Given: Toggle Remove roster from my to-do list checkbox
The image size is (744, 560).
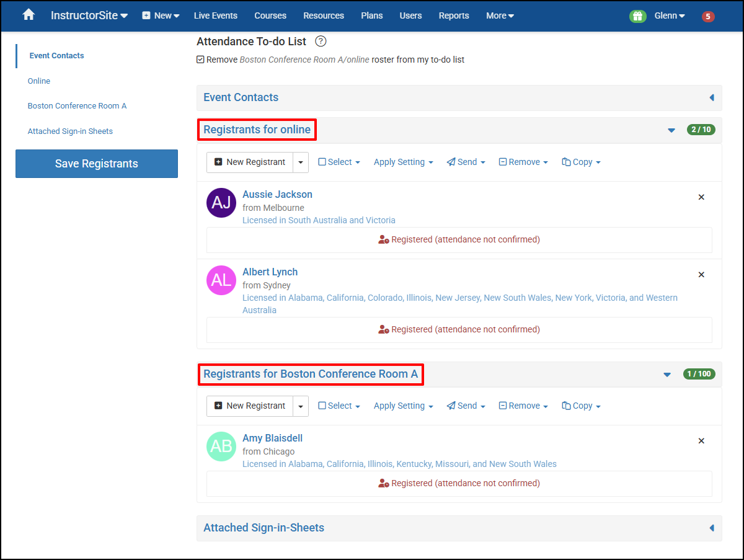Looking at the screenshot, I should [x=200, y=60].
